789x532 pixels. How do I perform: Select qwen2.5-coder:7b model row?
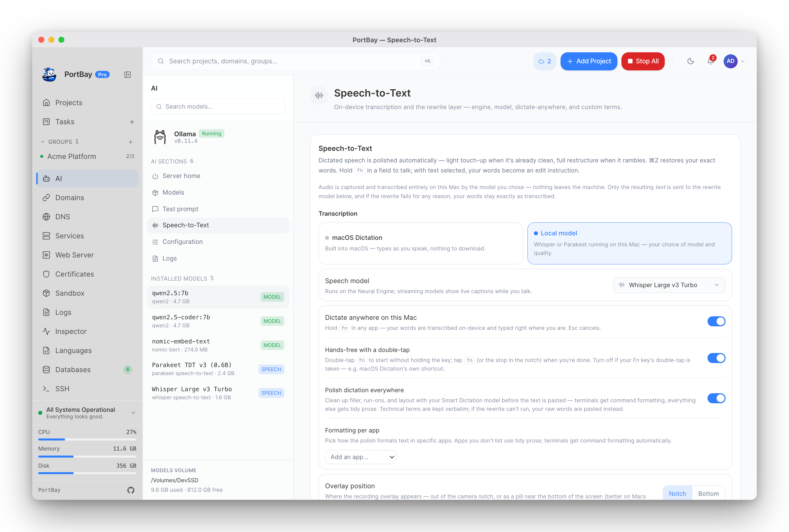click(218, 321)
